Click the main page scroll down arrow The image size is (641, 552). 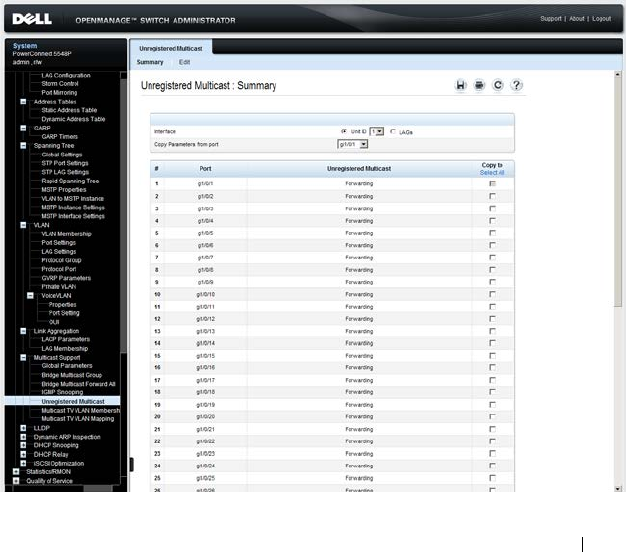[618, 489]
